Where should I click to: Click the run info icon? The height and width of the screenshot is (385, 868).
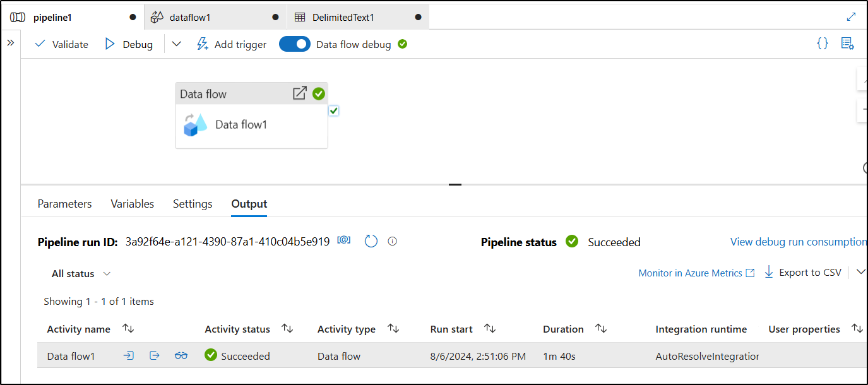click(x=393, y=241)
